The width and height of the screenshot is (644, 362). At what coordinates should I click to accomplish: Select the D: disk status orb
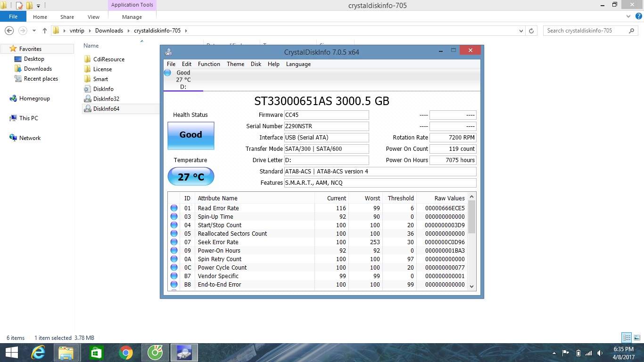pyautogui.click(x=167, y=73)
